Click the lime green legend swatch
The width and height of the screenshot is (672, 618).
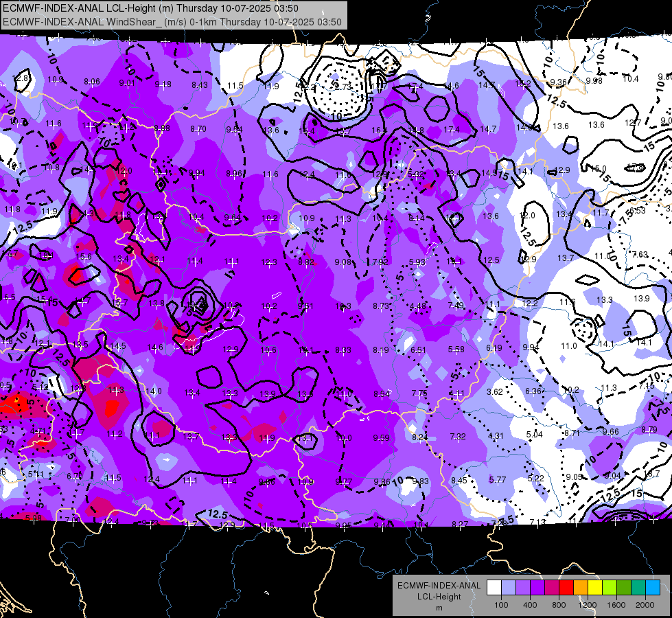point(610,588)
